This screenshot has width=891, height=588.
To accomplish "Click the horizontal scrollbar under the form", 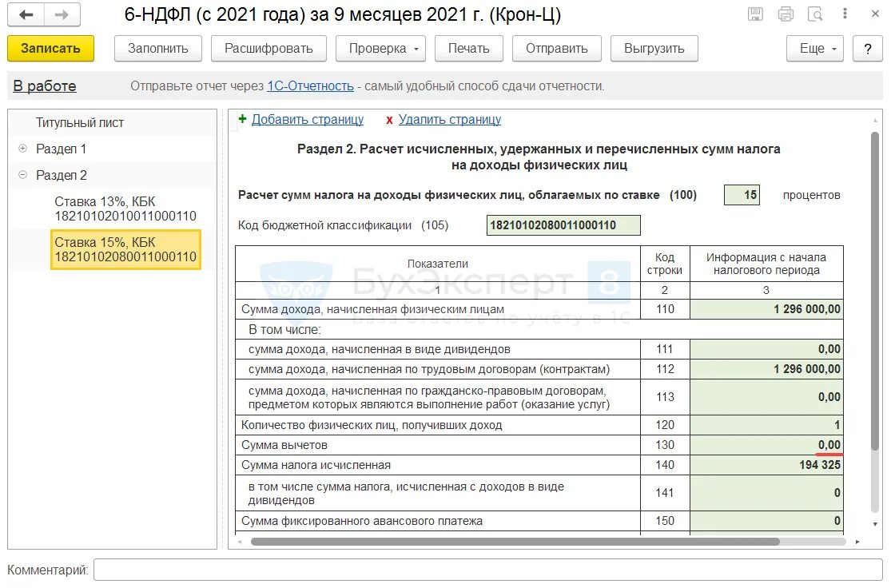I will pyautogui.click(x=515, y=542).
